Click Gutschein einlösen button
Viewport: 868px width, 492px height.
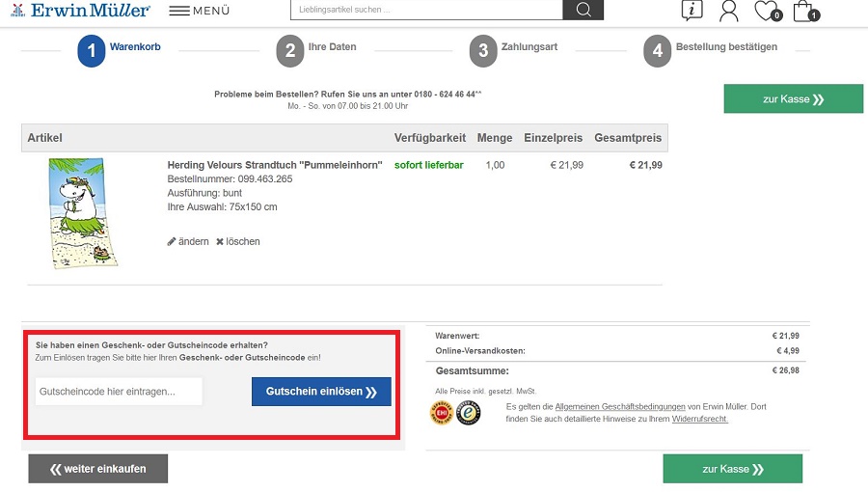321,392
